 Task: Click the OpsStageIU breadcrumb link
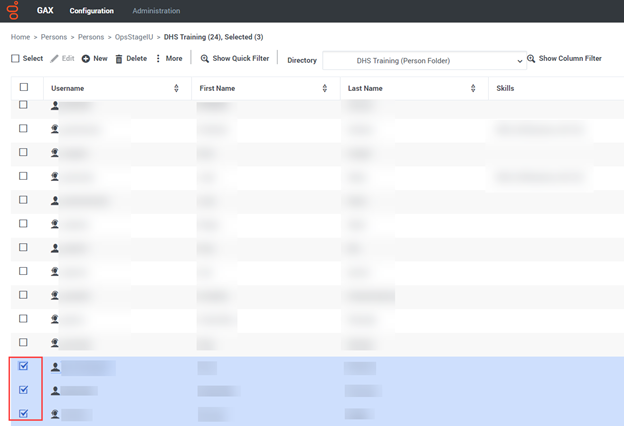tap(136, 37)
